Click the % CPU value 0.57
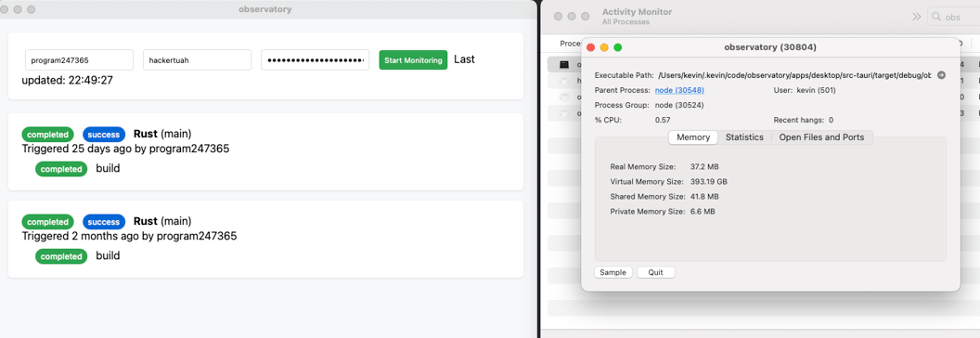 tap(663, 120)
